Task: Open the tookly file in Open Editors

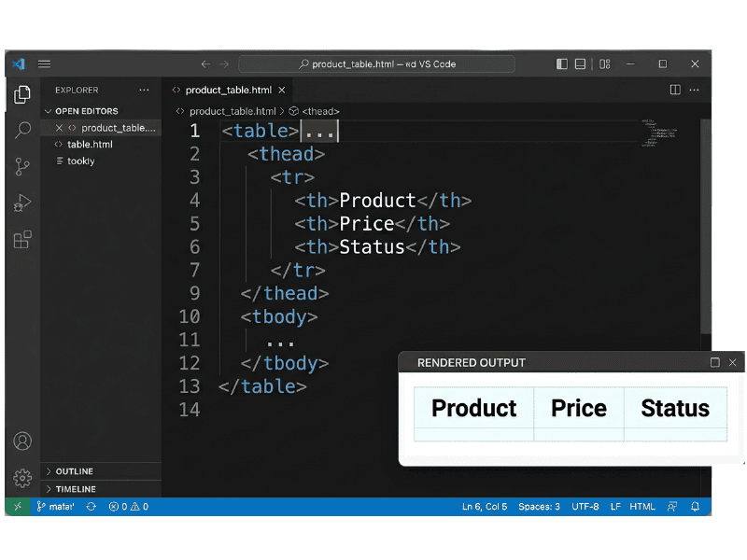Action: [80, 161]
